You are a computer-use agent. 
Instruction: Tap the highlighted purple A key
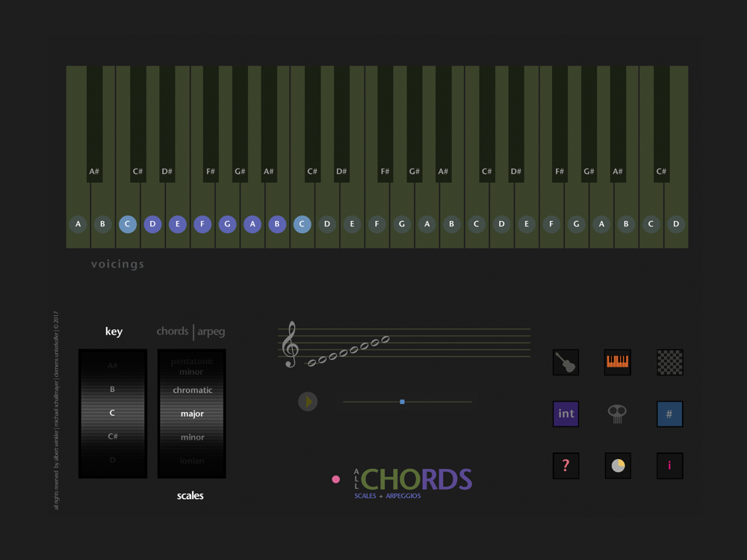click(252, 224)
